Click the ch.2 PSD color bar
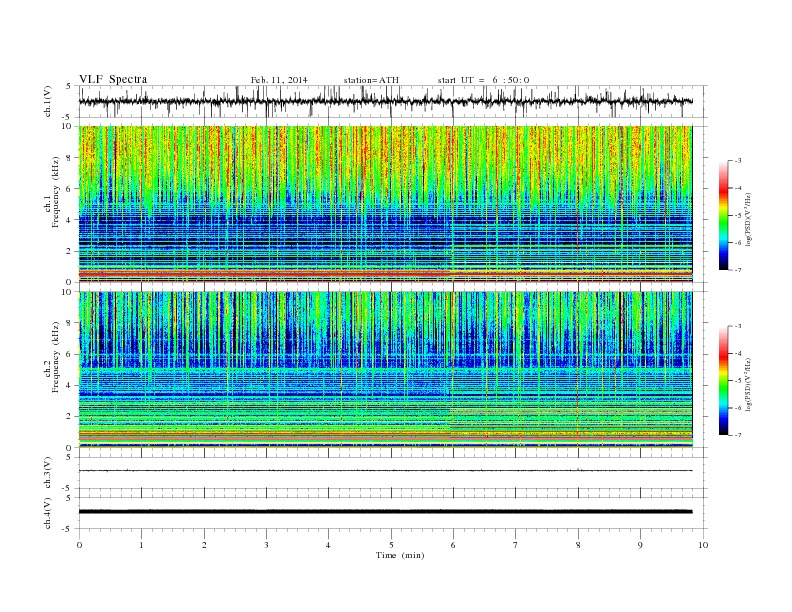This screenshot has height=612, width=792. (x=724, y=380)
